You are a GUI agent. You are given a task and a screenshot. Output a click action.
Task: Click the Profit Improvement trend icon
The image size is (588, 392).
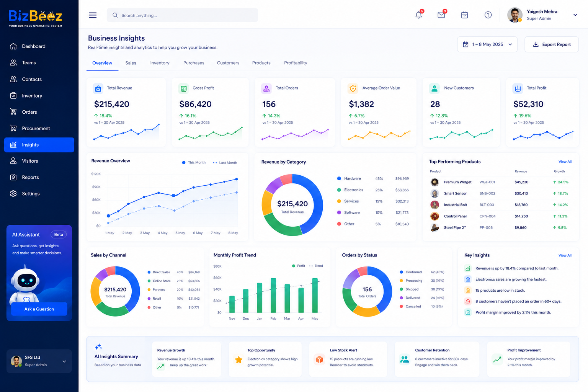point(497,359)
